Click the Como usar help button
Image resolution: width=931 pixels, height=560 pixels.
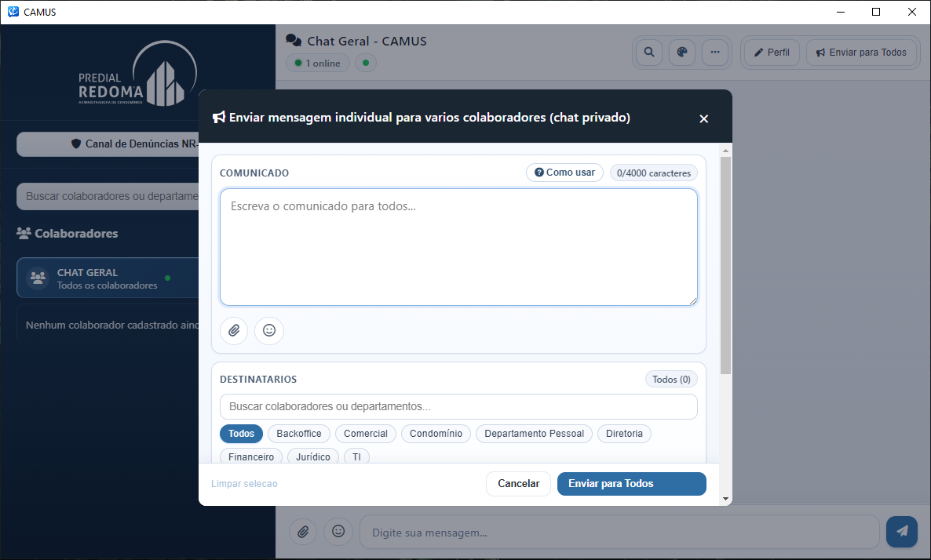[x=564, y=173]
